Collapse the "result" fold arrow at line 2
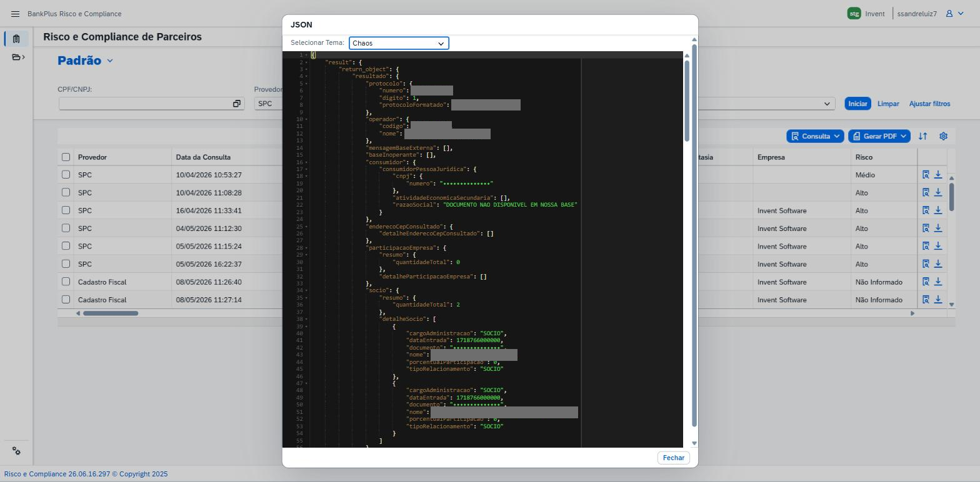This screenshot has width=980, height=482. (x=306, y=62)
